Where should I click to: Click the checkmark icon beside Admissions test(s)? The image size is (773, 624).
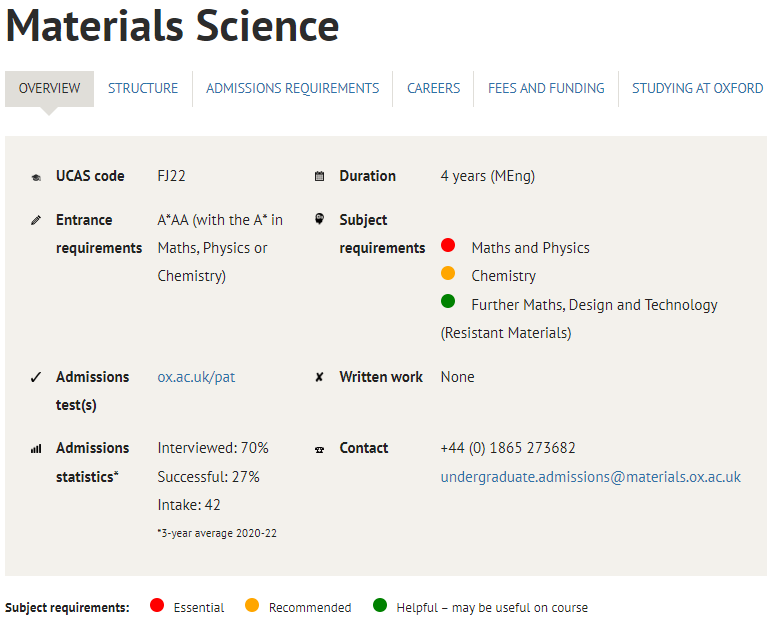point(36,377)
